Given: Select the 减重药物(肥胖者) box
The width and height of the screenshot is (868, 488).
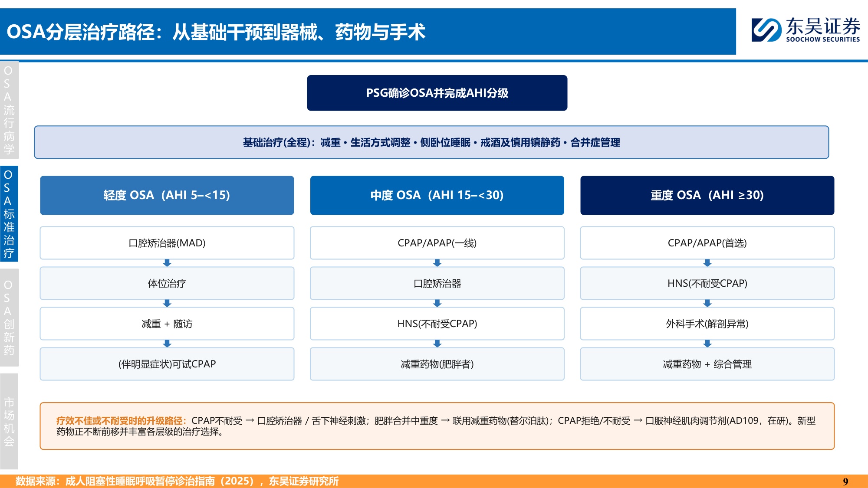Looking at the screenshot, I should coord(437,364).
